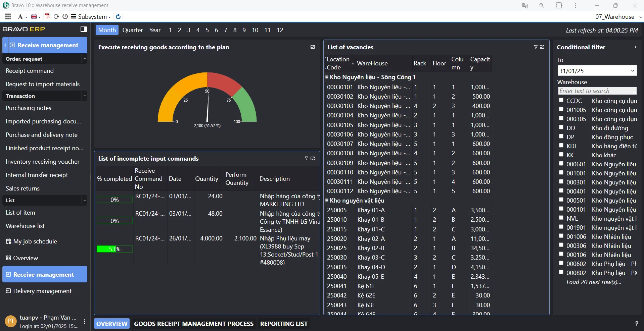The height and width of the screenshot is (331, 644).
Task: Tick the KDT warehouse checkbox
Action: [x=561, y=145]
